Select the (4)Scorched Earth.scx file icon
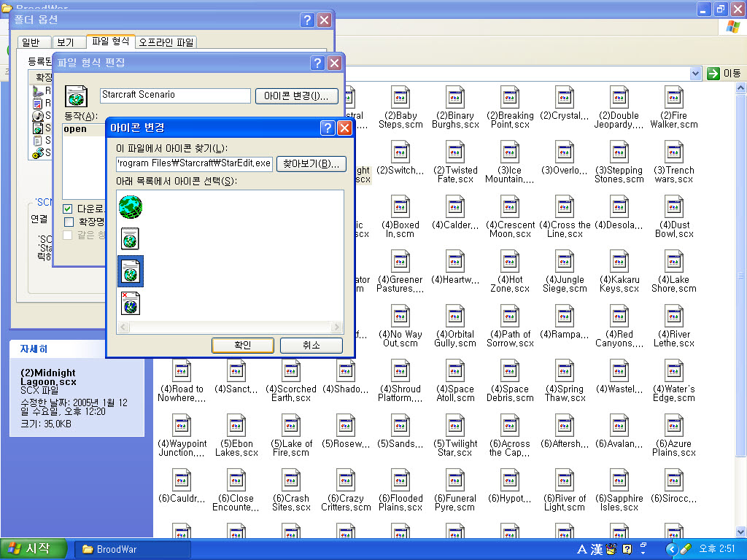The image size is (747, 560). [x=291, y=371]
